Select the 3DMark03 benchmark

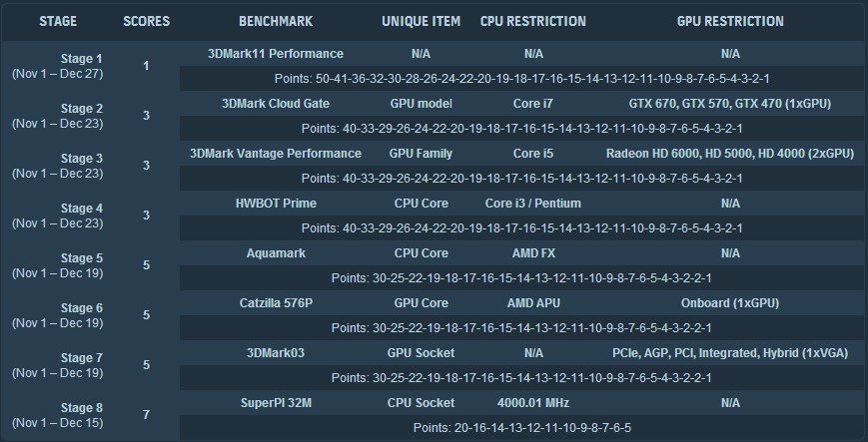pyautogui.click(x=275, y=353)
